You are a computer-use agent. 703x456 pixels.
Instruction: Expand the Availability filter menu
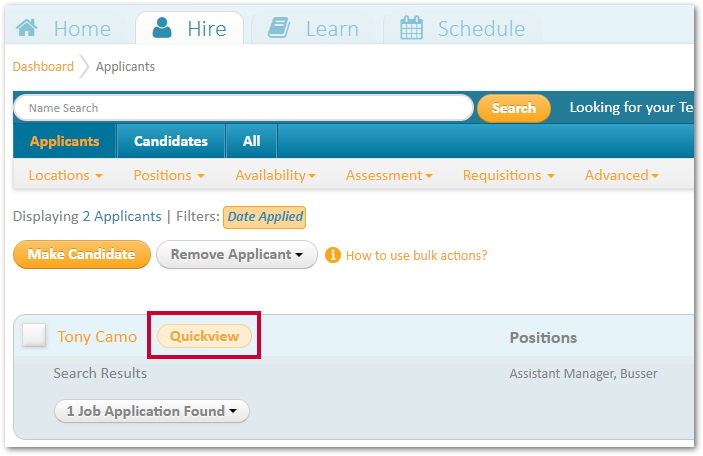(275, 175)
